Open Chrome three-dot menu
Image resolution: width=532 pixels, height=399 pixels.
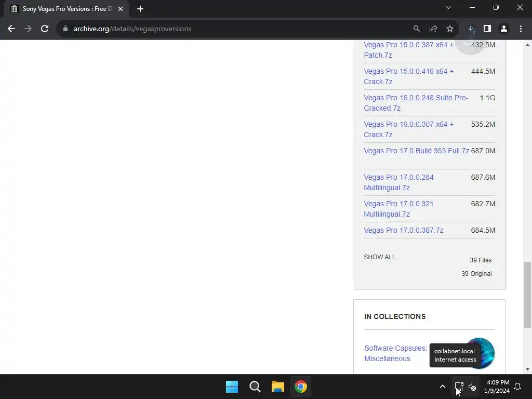[521, 29]
